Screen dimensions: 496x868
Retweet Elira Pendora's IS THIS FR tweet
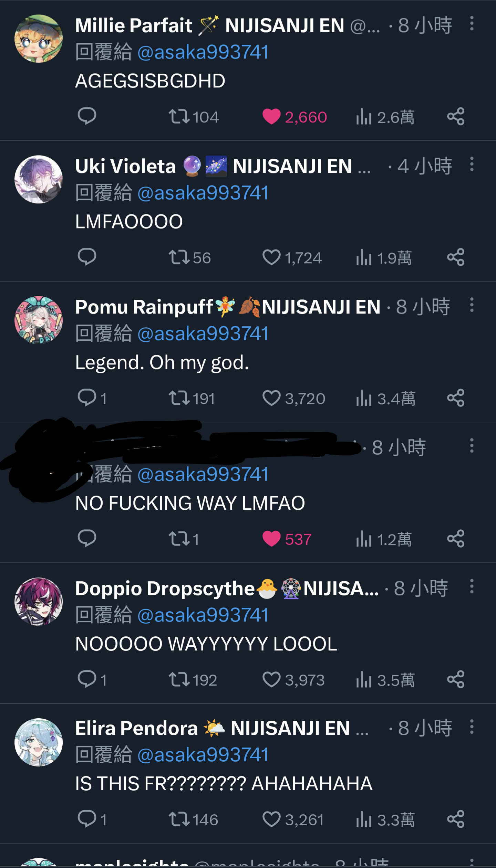point(193,819)
